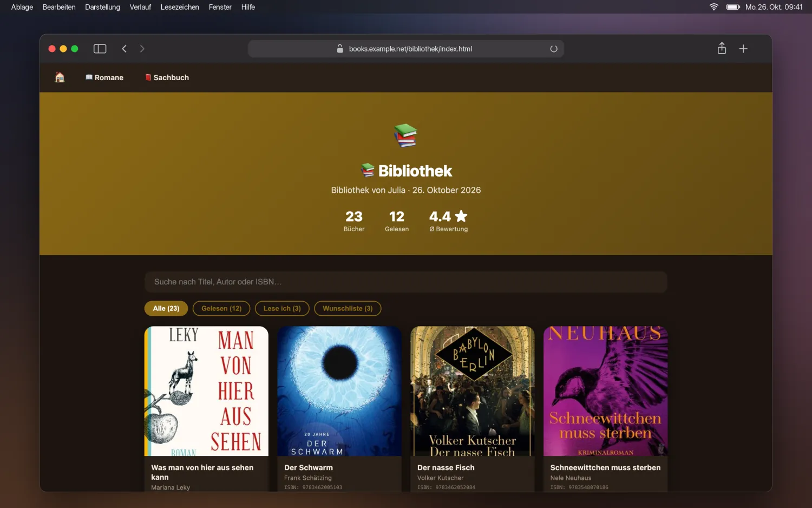Open the Bearbeiten menu

point(59,7)
